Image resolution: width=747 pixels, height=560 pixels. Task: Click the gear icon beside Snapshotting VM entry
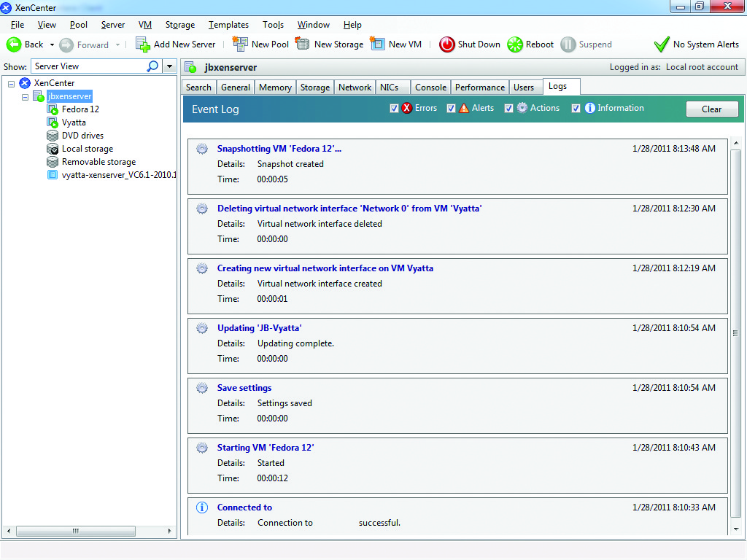pos(202,149)
